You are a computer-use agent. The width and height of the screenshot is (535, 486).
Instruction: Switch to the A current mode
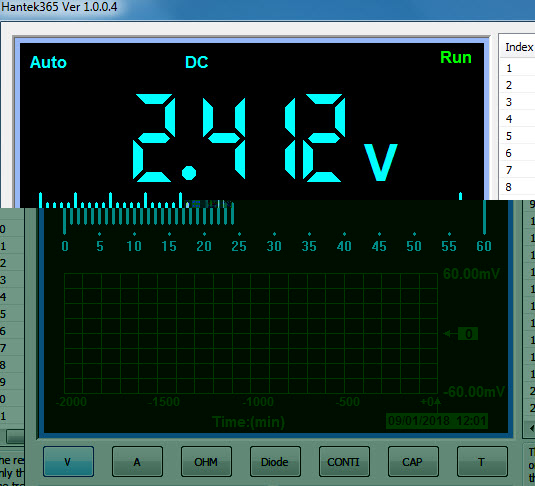pyautogui.click(x=137, y=461)
